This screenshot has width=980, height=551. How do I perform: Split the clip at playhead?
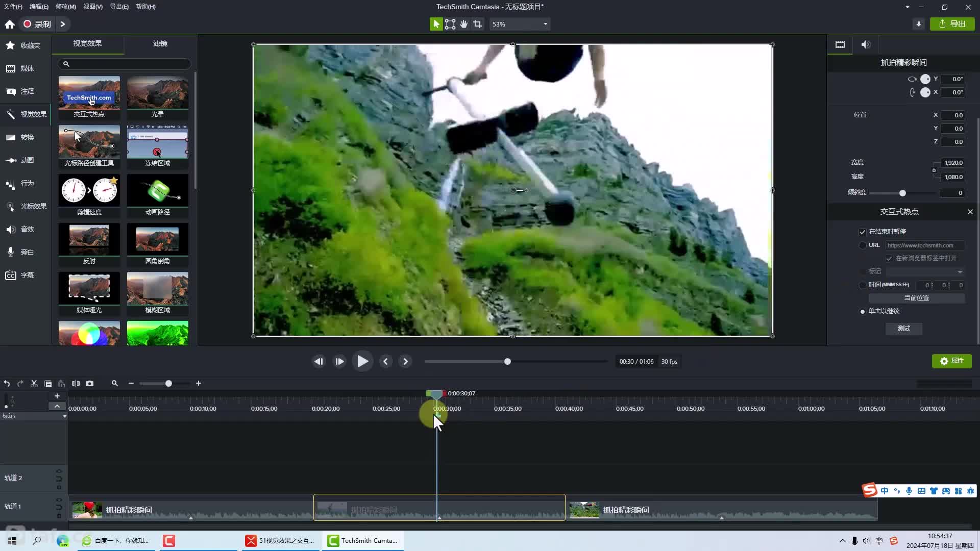click(76, 384)
